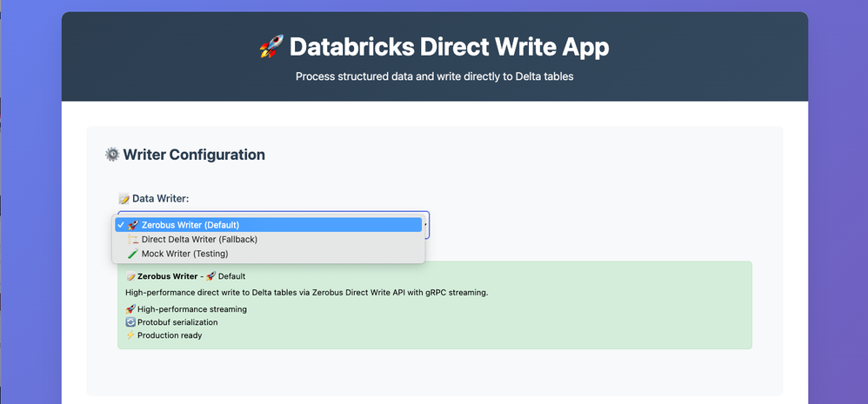Choose Direct Delta Writer (Fallback) option
The image size is (868, 404).
(x=199, y=240)
